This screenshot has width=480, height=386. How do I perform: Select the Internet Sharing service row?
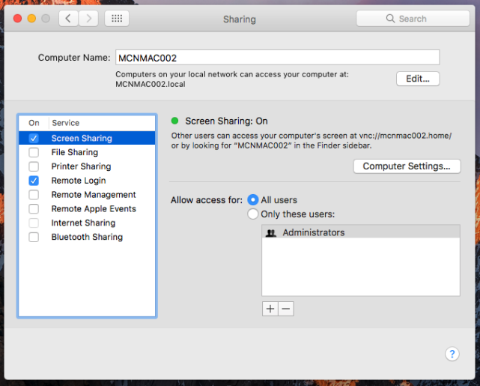[x=87, y=223]
